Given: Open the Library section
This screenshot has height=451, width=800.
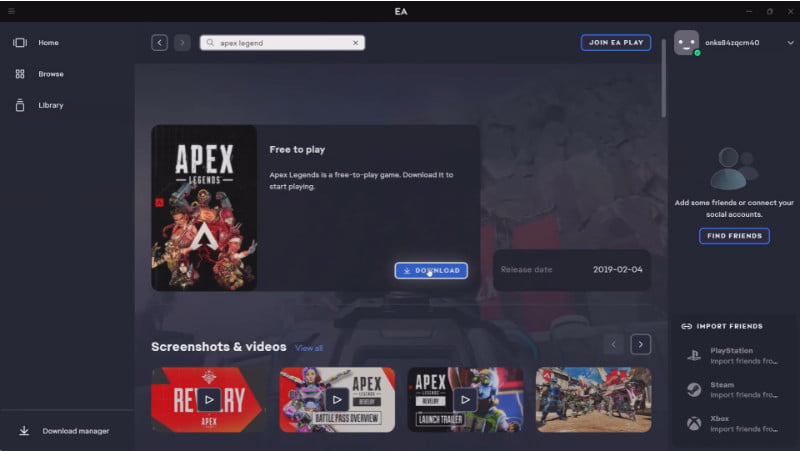Looking at the screenshot, I should point(51,105).
